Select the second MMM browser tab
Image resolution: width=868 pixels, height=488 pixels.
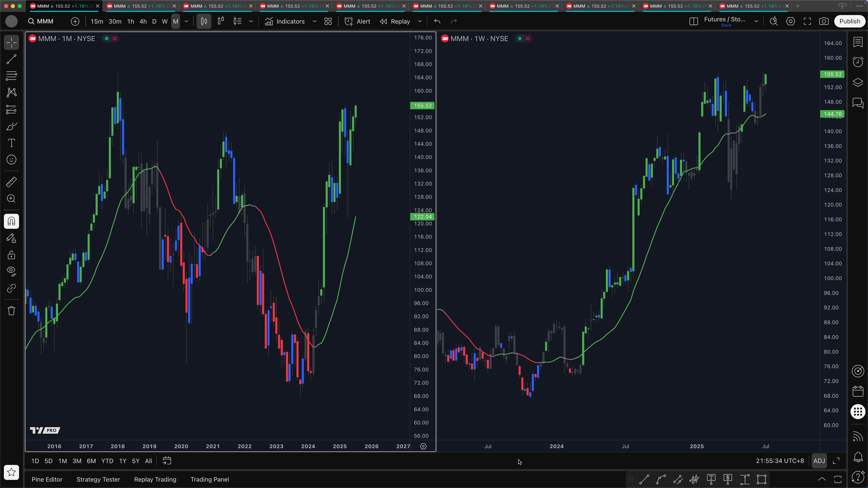(141, 6)
